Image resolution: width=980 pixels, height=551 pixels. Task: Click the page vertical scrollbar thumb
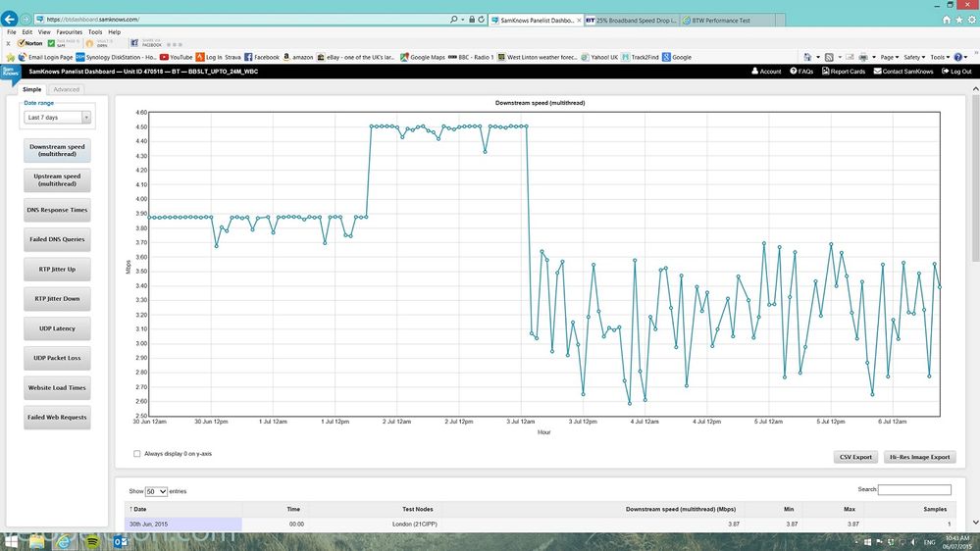[x=976, y=179]
